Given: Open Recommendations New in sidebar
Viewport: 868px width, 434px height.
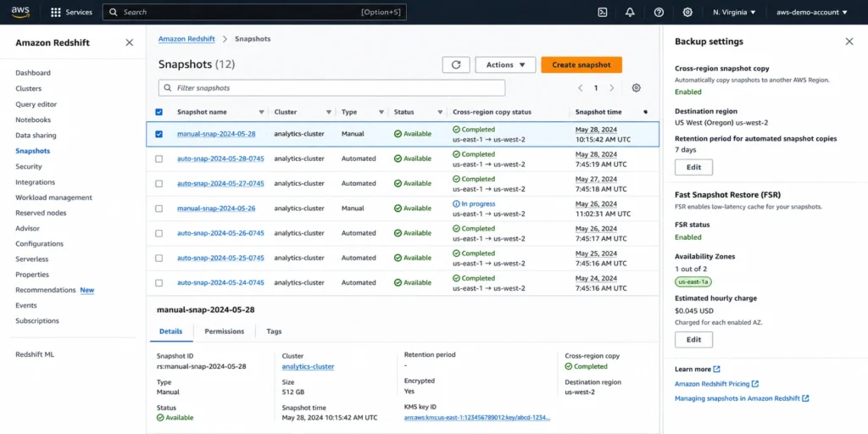Looking at the screenshot, I should (x=55, y=290).
